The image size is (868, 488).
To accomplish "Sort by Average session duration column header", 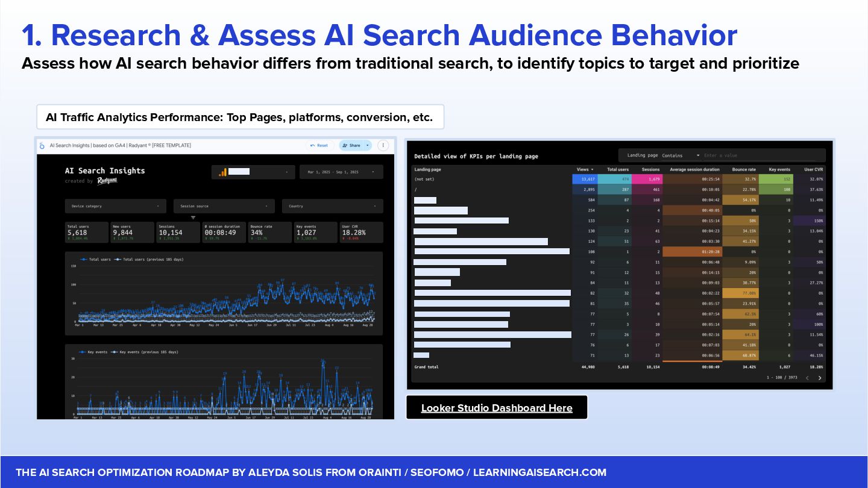I will tap(694, 169).
